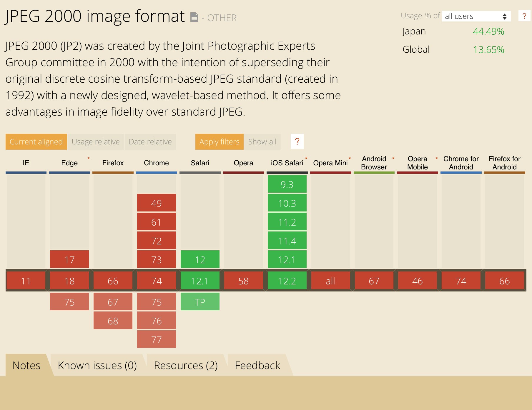
Task: Click the filters help question mark button
Action: pyautogui.click(x=297, y=141)
